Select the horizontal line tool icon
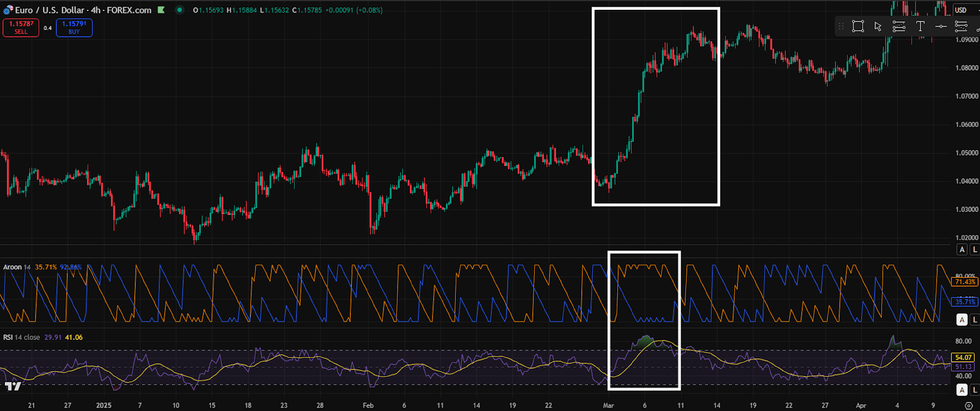The height and width of the screenshot is (411, 980). pos(941,26)
